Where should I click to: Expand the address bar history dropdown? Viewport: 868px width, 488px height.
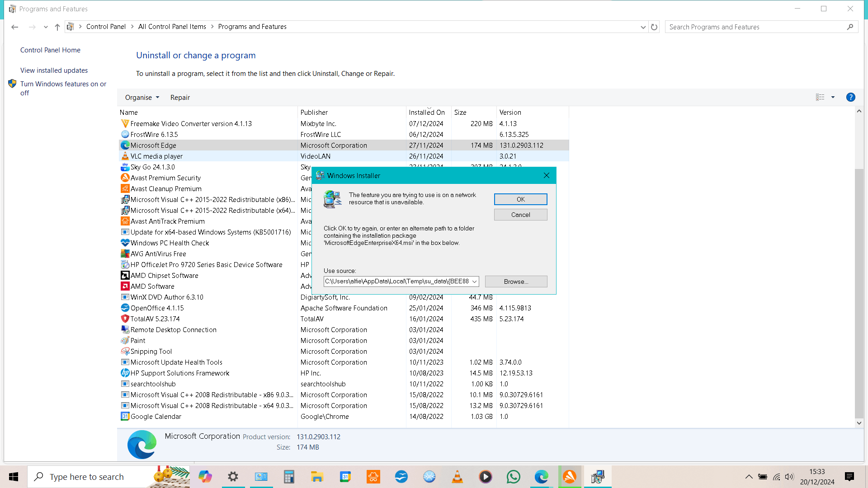coord(643,27)
